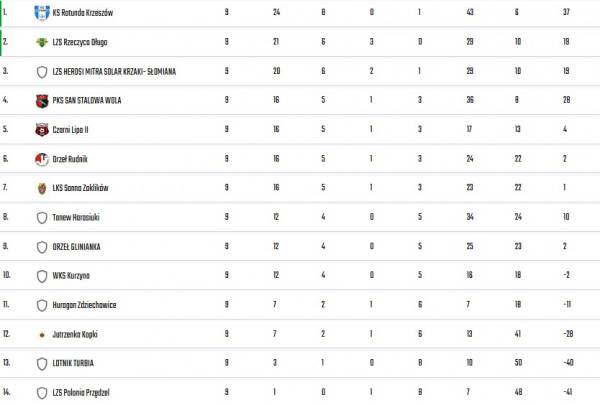
Task: Click the Lotnik Turbia shield icon
Action: (41, 363)
